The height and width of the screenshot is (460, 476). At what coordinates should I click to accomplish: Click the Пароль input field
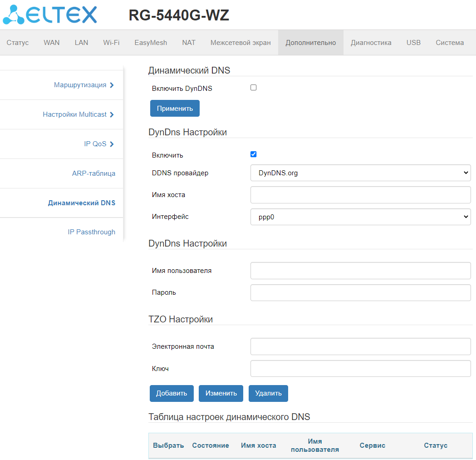[x=360, y=292]
